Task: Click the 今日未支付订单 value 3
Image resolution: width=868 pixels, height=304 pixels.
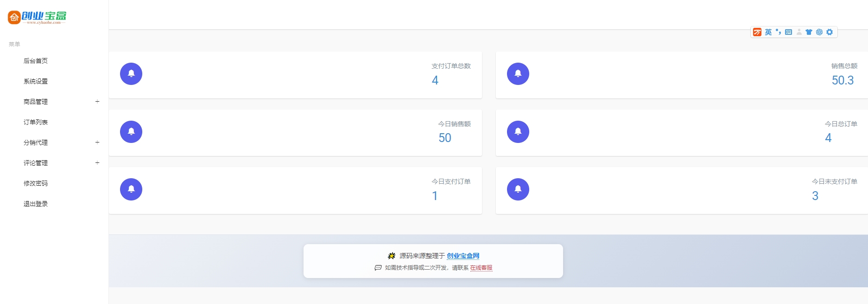Action: (815, 196)
